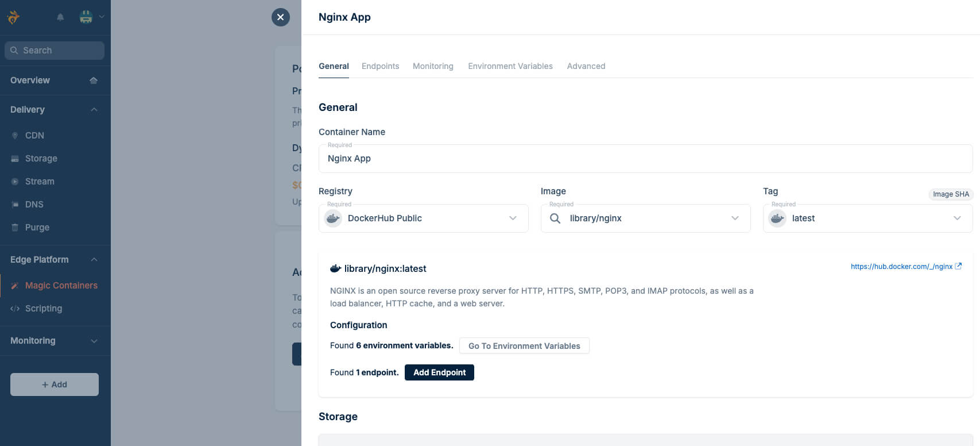The image size is (980, 446).
Task: Click the DNS icon in sidebar
Action: click(x=15, y=205)
